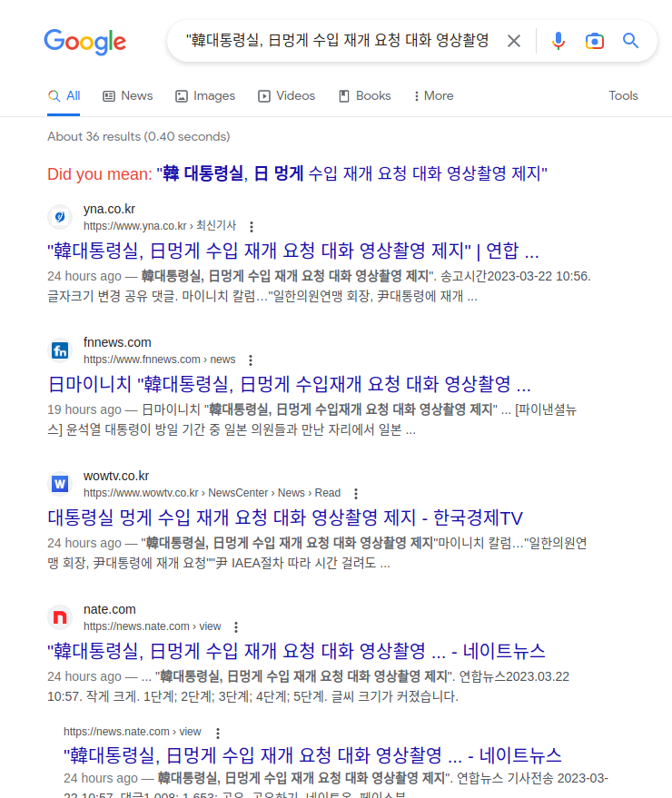Image resolution: width=672 pixels, height=798 pixels.
Task: Click the nate.com favicon
Action: coord(60,617)
